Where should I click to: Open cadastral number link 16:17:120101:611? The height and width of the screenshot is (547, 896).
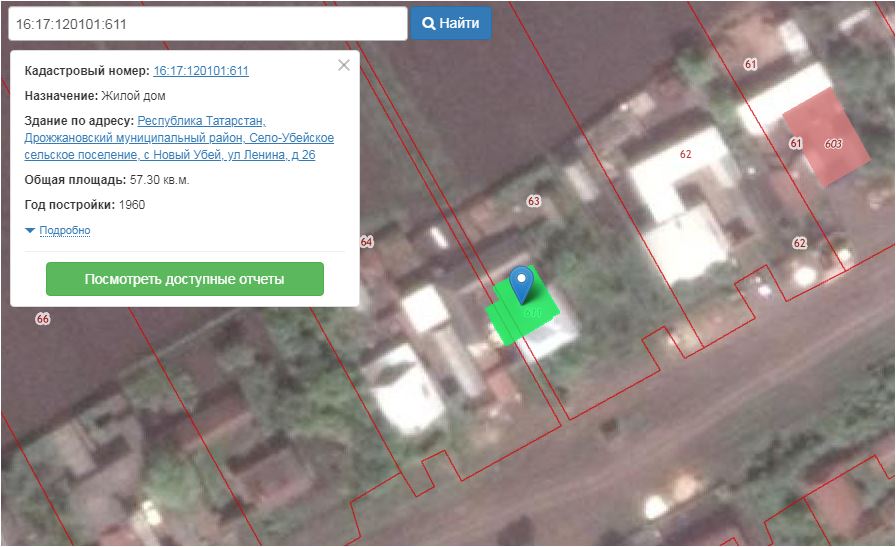(201, 71)
